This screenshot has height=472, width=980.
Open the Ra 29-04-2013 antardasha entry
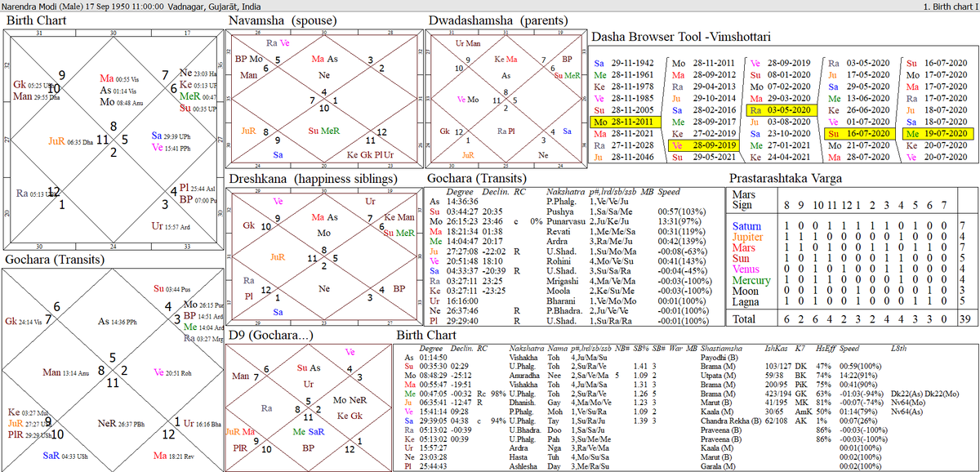703,86
